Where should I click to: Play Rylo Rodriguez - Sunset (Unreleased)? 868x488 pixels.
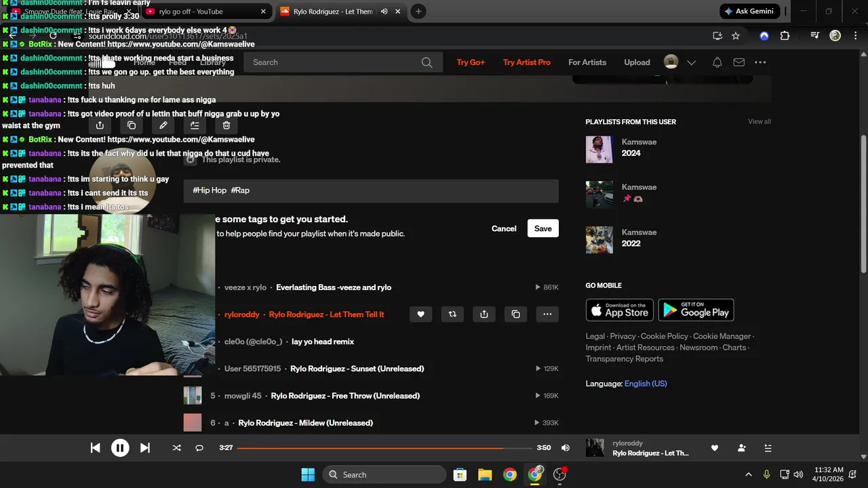click(357, 369)
